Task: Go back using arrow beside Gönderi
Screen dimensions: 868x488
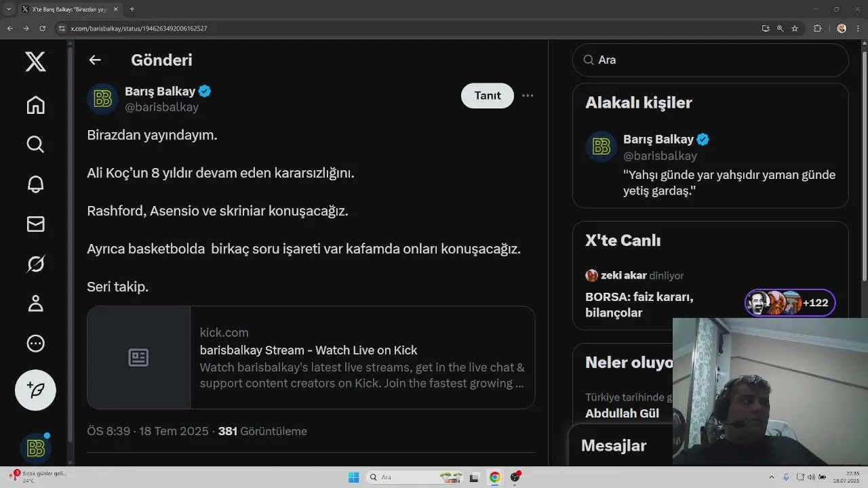Action: point(95,60)
